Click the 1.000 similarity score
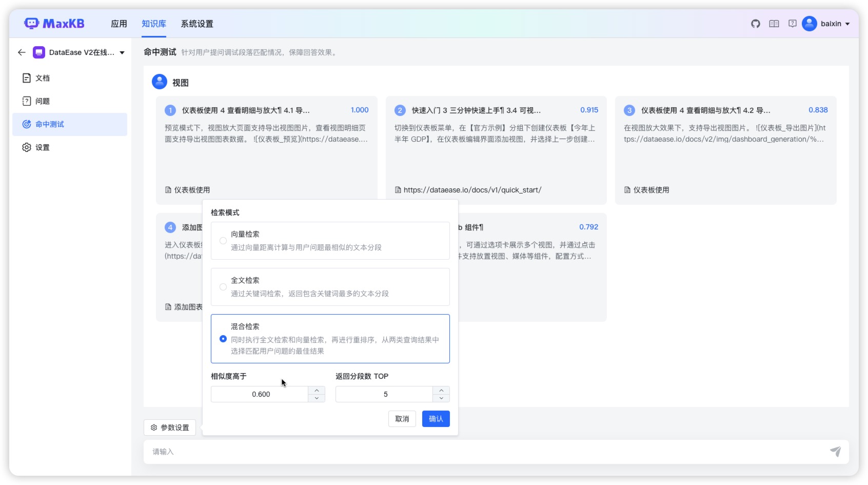This screenshot has width=868, height=485. point(360,110)
